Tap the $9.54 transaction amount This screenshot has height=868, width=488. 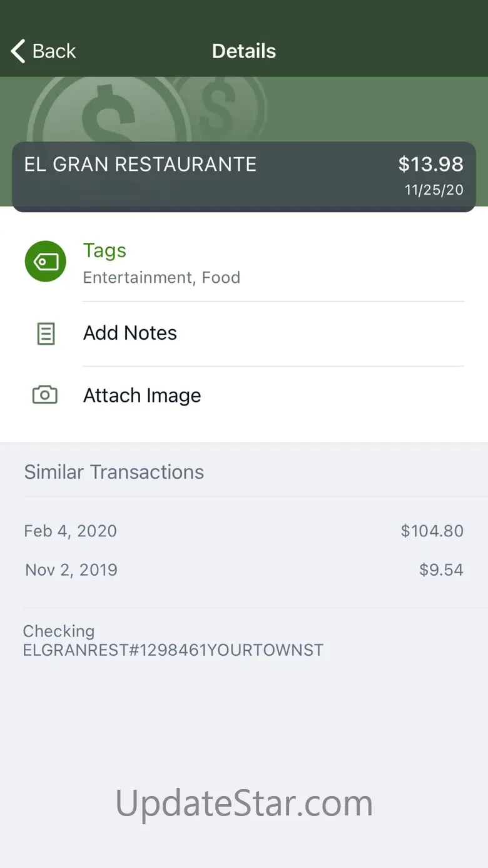click(x=442, y=569)
